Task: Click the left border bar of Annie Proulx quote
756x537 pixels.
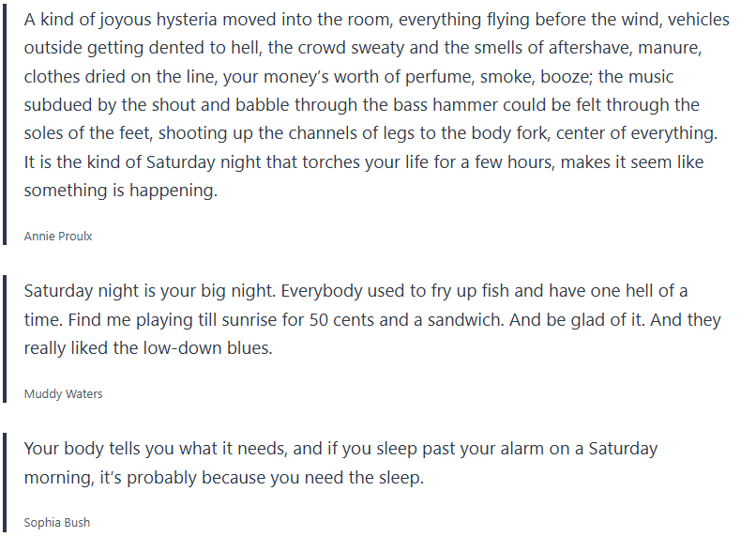Action: pyautogui.click(x=6, y=124)
